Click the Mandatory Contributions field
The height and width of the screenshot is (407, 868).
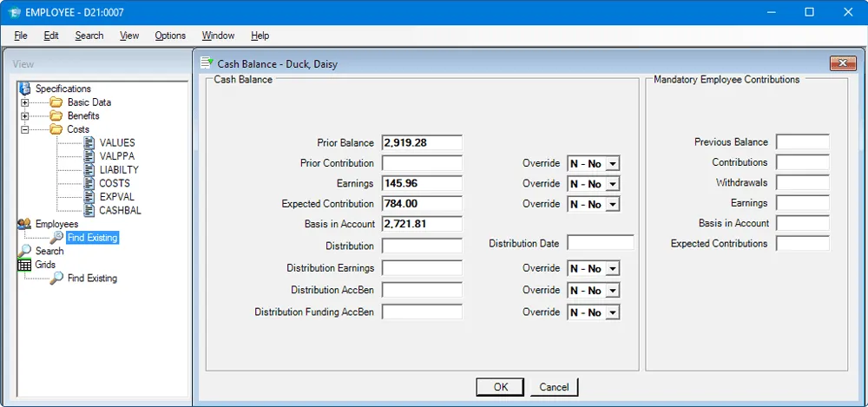[803, 162]
